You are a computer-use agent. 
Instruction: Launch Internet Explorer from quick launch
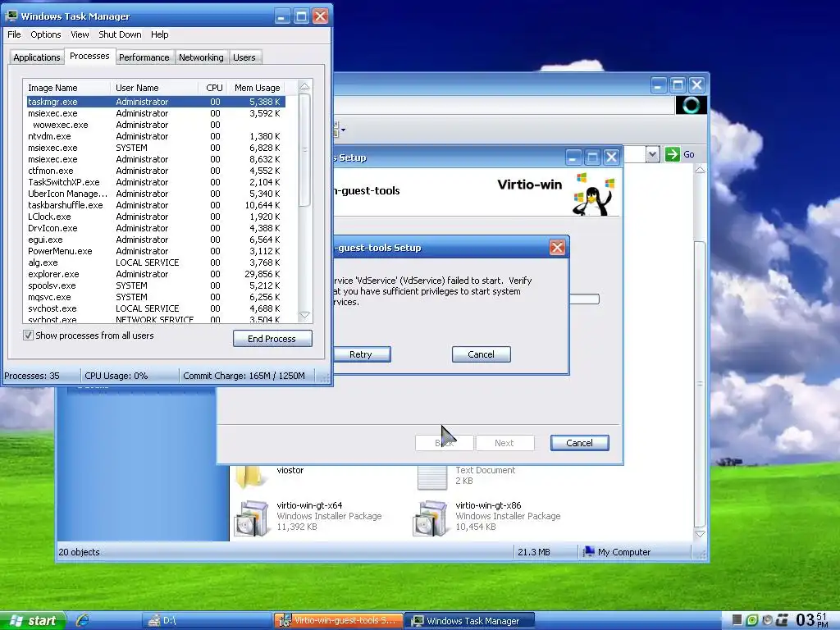[82, 620]
